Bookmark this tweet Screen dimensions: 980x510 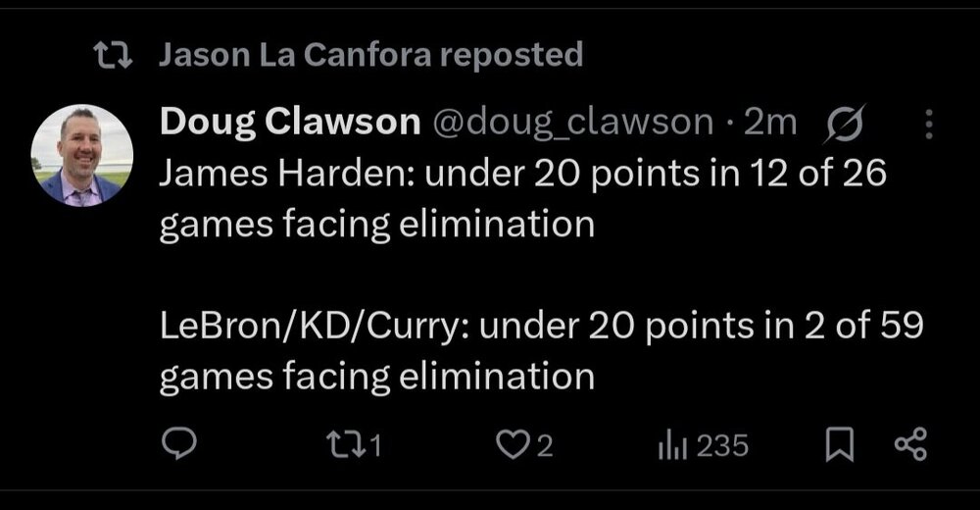click(x=836, y=446)
